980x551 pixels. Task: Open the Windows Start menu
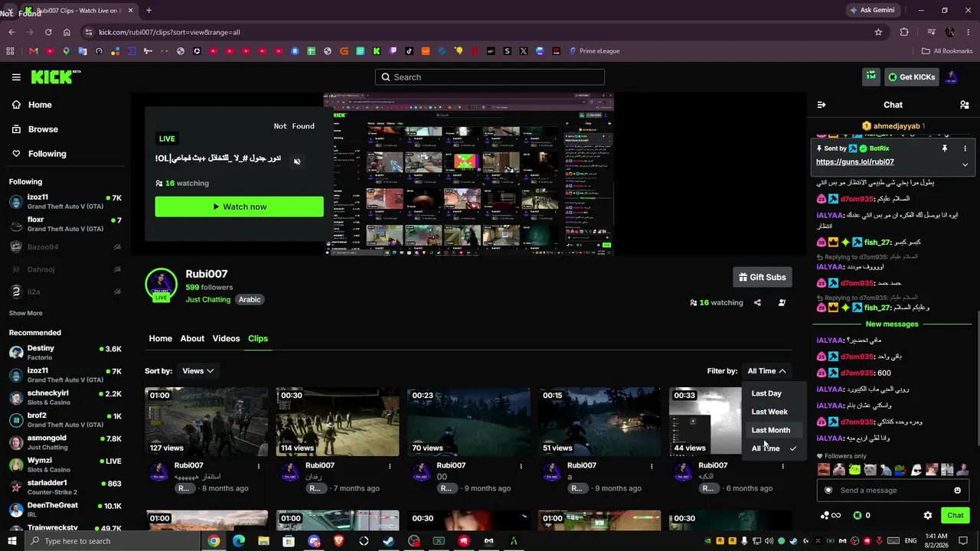(x=12, y=541)
